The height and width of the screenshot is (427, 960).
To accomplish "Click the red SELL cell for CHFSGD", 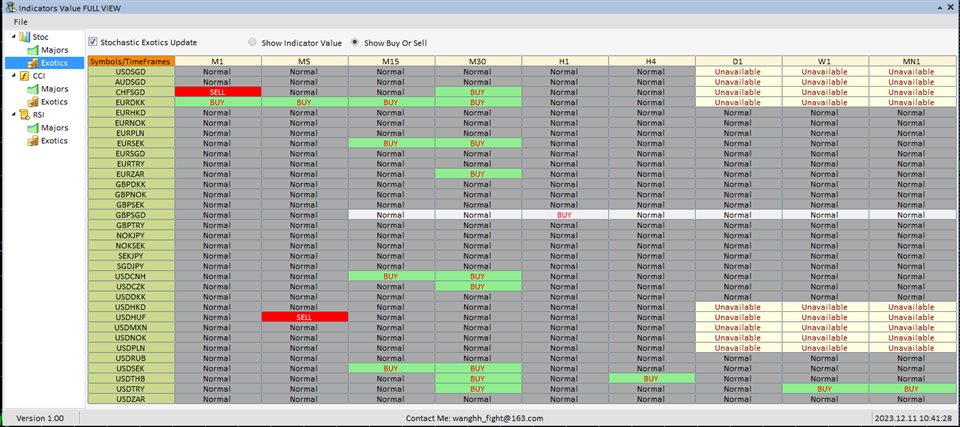I will coord(217,92).
